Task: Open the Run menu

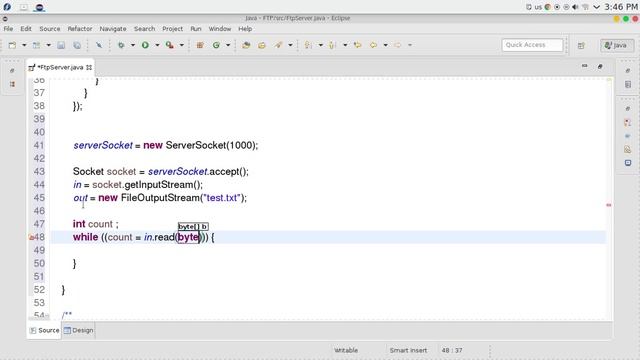Action: 196,29
